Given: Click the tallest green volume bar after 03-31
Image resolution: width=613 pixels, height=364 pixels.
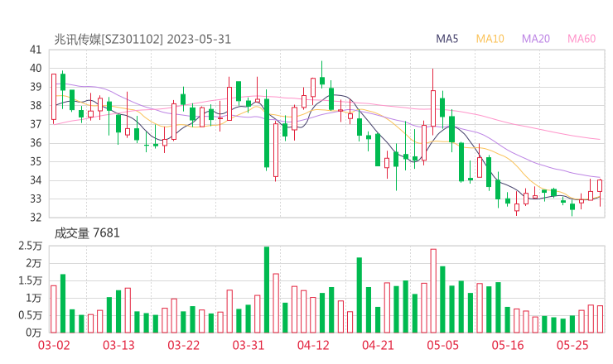Looking at the screenshot, I should [267, 290].
